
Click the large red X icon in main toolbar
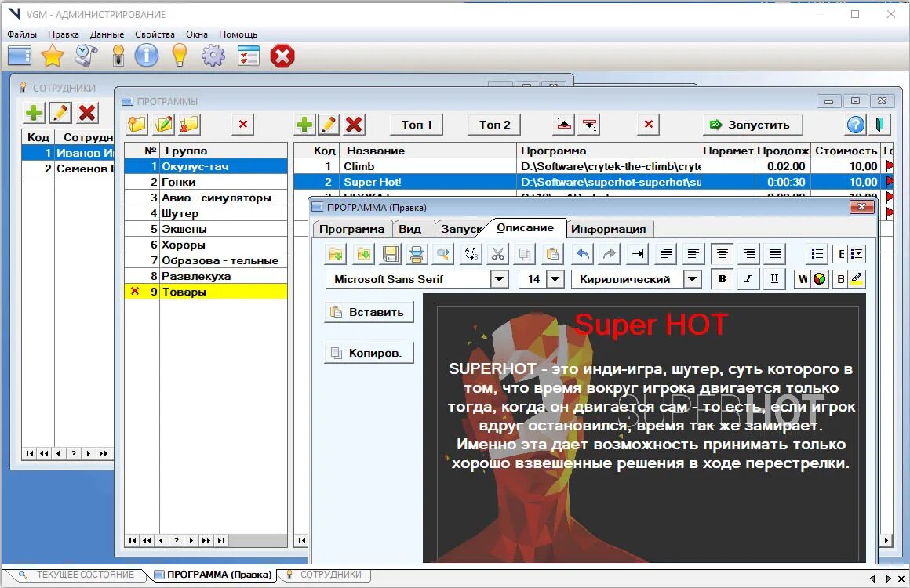(x=282, y=56)
